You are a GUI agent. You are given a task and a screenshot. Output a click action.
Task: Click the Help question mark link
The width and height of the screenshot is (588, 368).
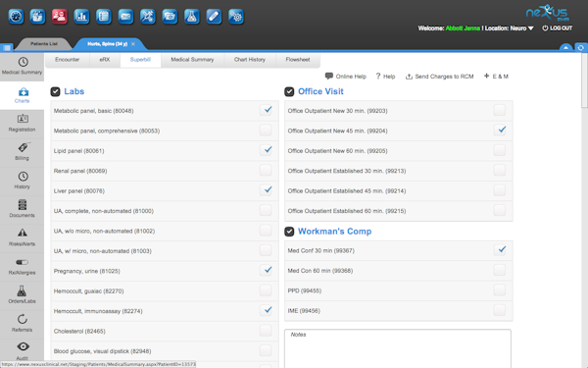tap(385, 77)
